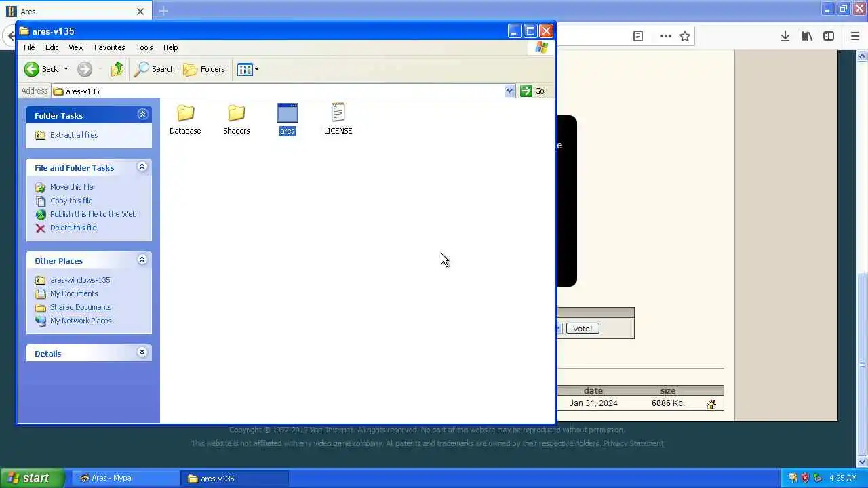Click ares-v135 taskbar button
The width and height of the screenshot is (868, 488).
(235, 478)
